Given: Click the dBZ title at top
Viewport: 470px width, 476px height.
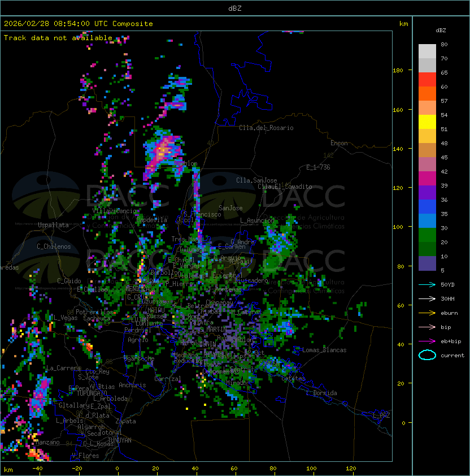Looking at the screenshot, I should point(235,8).
